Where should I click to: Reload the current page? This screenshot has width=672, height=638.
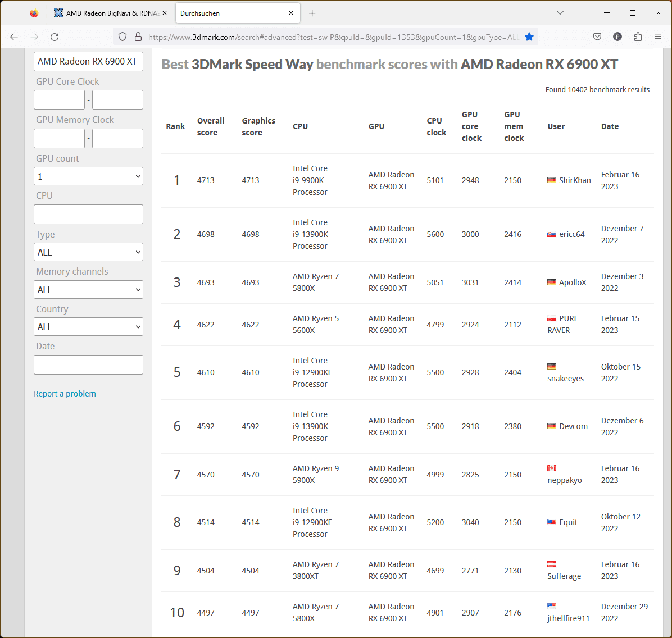pos(55,37)
